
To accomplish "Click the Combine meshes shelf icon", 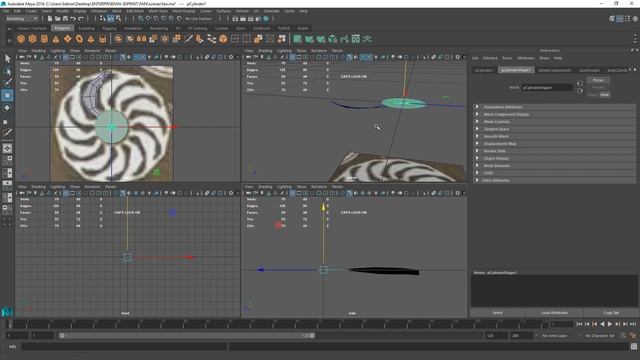I will click(x=118, y=39).
